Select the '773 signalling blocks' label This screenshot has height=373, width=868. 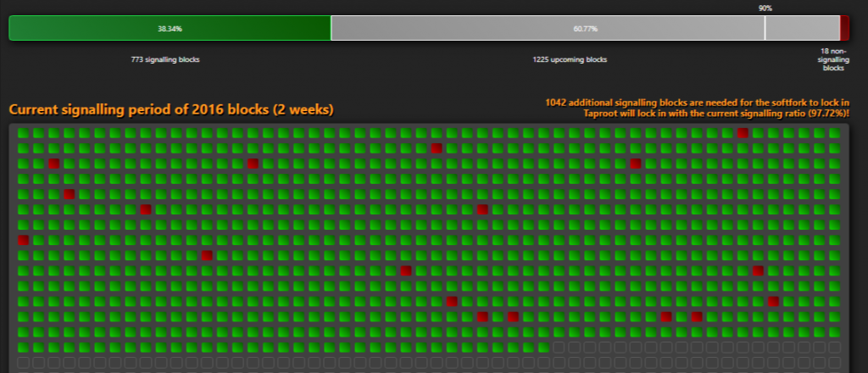[x=165, y=60]
